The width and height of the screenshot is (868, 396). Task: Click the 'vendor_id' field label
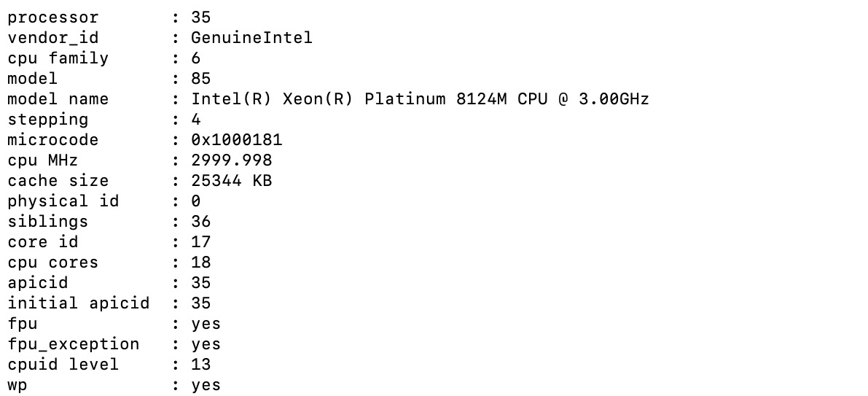(x=53, y=37)
